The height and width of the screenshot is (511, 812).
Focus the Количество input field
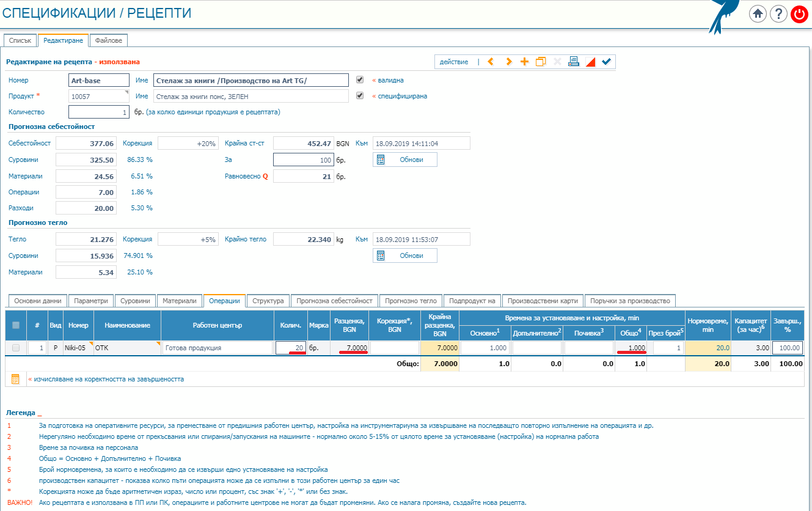[x=99, y=112]
